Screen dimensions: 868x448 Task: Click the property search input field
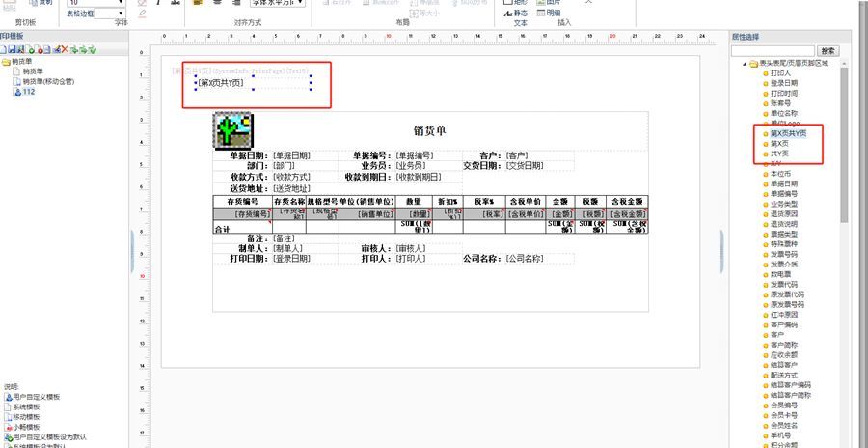tap(773, 51)
